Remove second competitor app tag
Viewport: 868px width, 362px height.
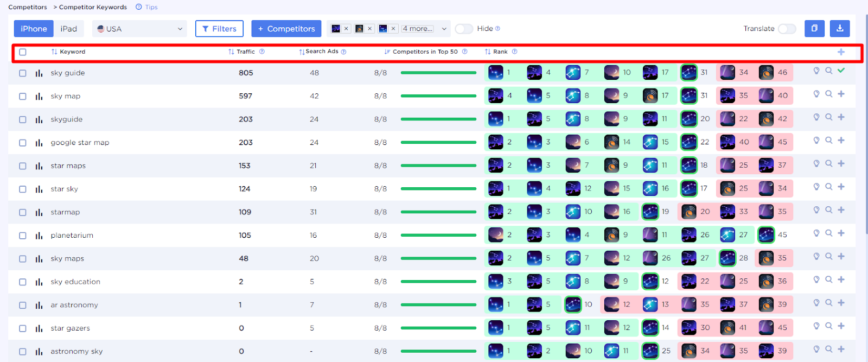369,29
